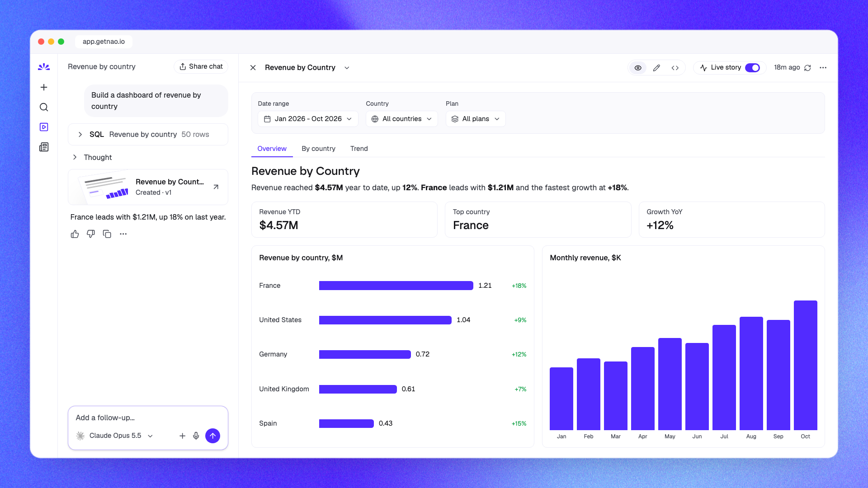Click the Top country France card
Screen dimensions: 868x488
click(x=538, y=220)
